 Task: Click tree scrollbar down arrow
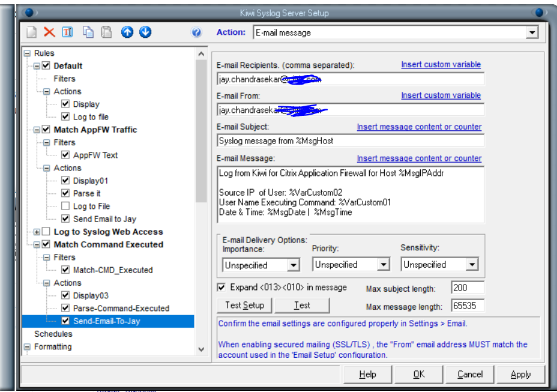pos(201,349)
